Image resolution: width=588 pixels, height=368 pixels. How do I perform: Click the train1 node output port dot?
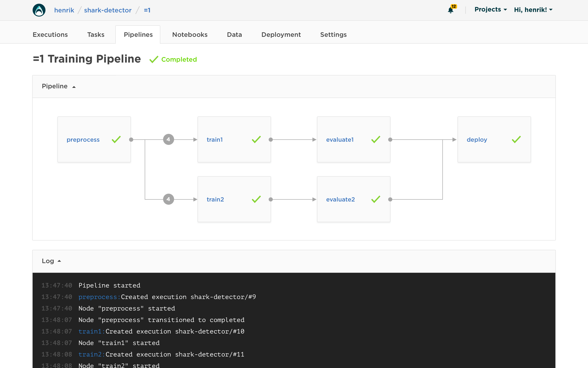pos(271,139)
